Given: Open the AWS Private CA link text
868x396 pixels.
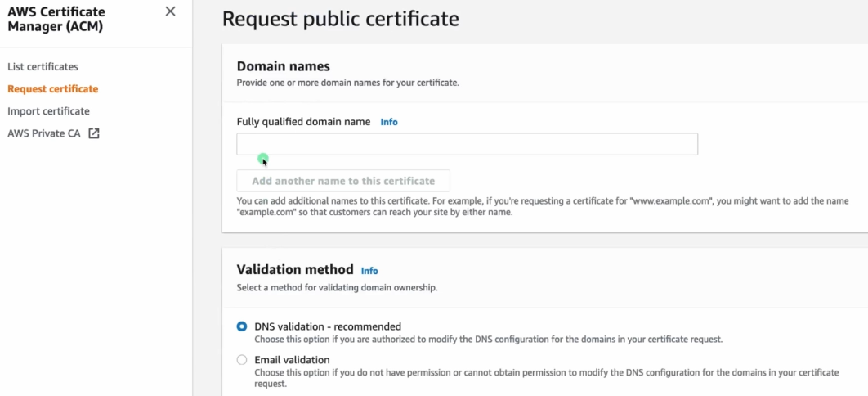Looking at the screenshot, I should (x=44, y=133).
